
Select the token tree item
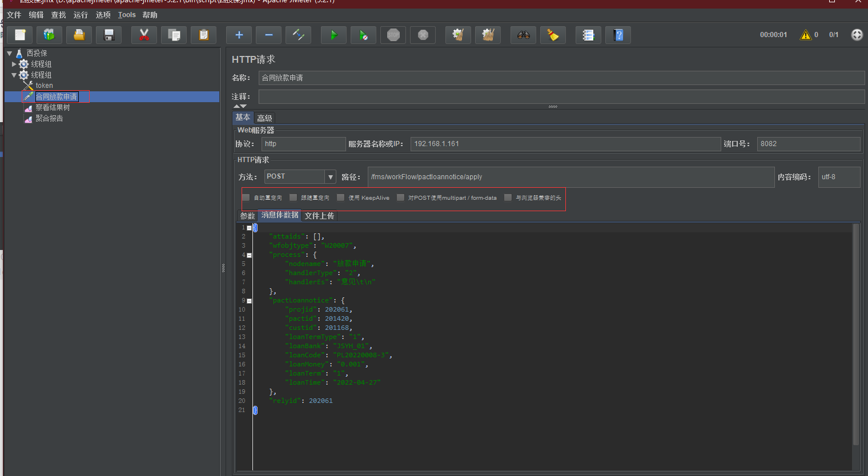(x=44, y=86)
